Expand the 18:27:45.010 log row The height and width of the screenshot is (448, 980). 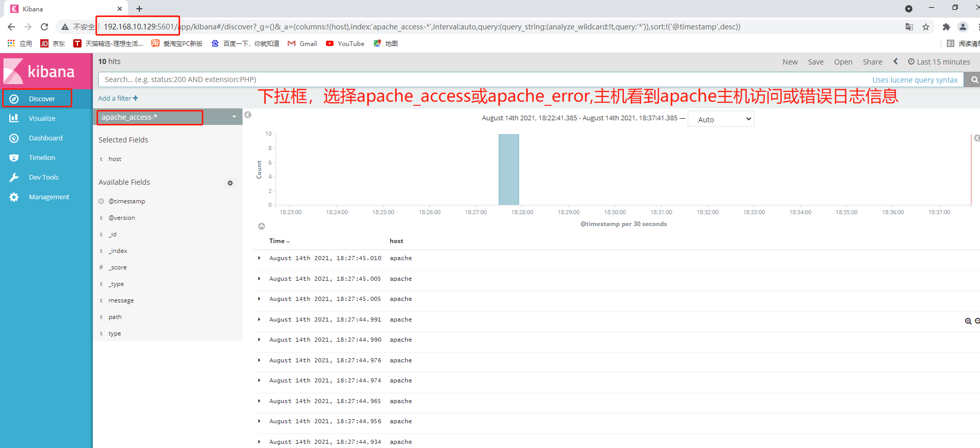[x=259, y=258]
